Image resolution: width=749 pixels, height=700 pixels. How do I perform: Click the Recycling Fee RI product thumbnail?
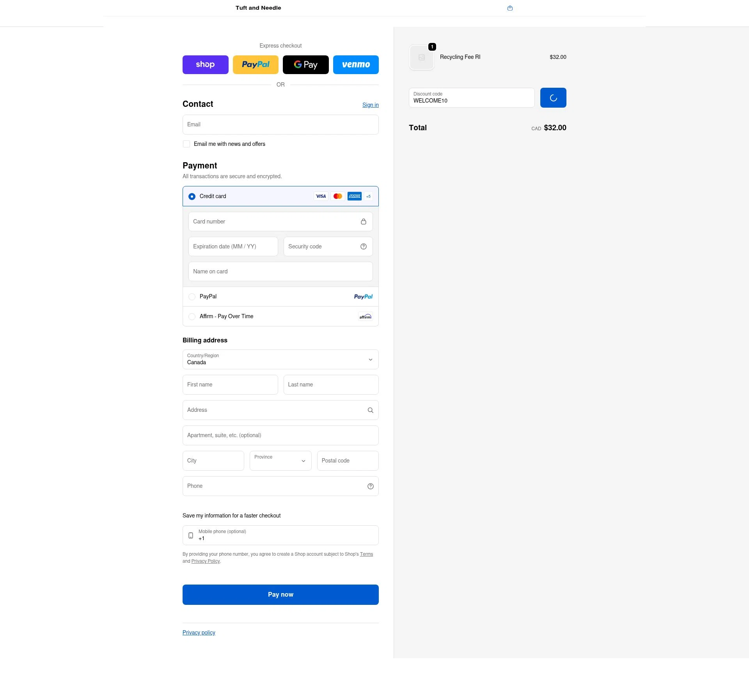[x=422, y=57]
